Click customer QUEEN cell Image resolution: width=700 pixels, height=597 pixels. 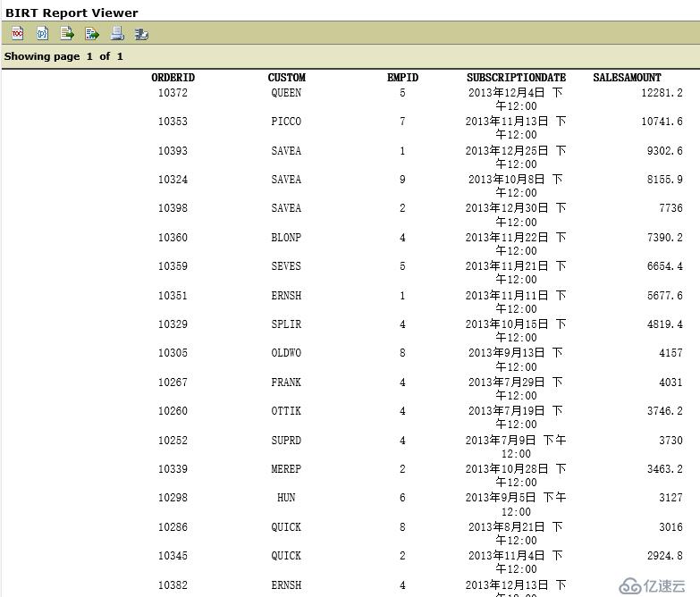286,93
